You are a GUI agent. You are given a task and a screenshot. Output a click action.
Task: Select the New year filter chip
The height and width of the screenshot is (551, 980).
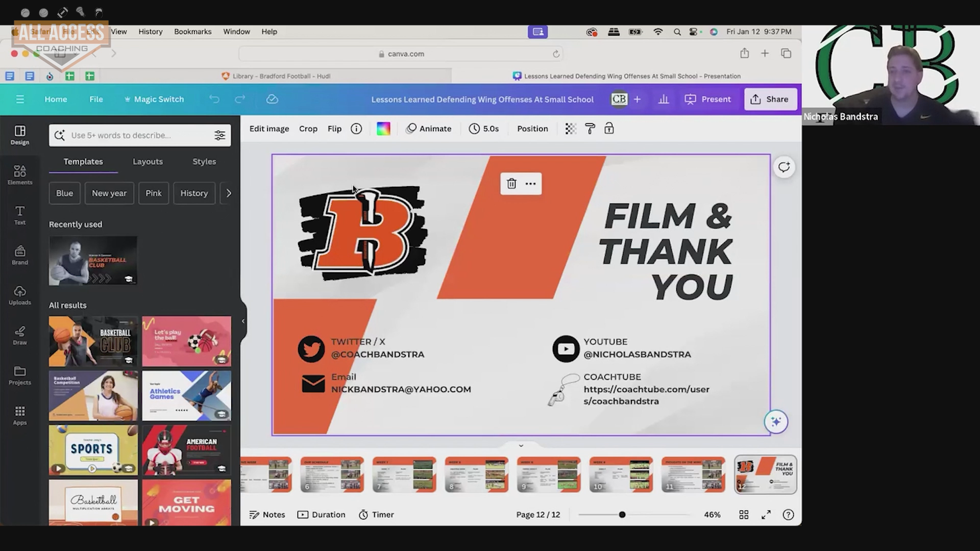[109, 193]
